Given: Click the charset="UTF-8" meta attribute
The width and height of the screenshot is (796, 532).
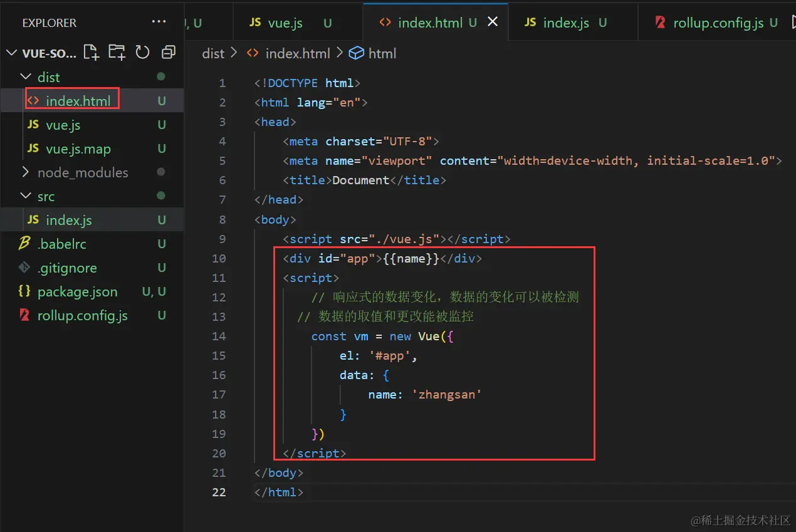Looking at the screenshot, I should [x=379, y=141].
